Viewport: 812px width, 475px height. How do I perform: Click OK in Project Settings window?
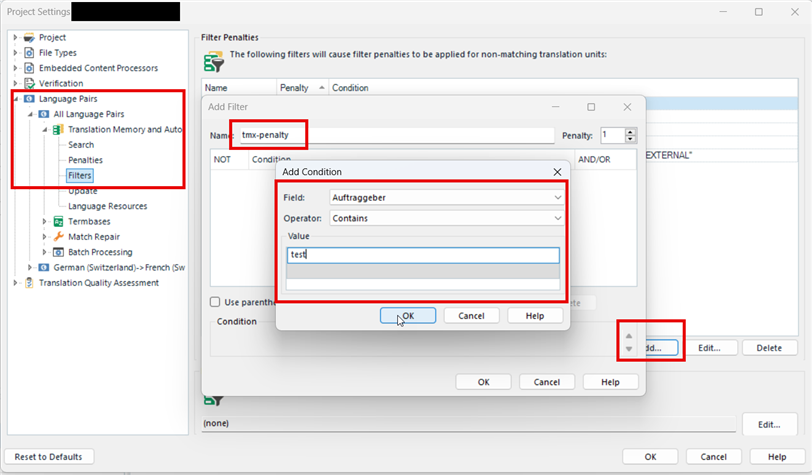click(650, 457)
